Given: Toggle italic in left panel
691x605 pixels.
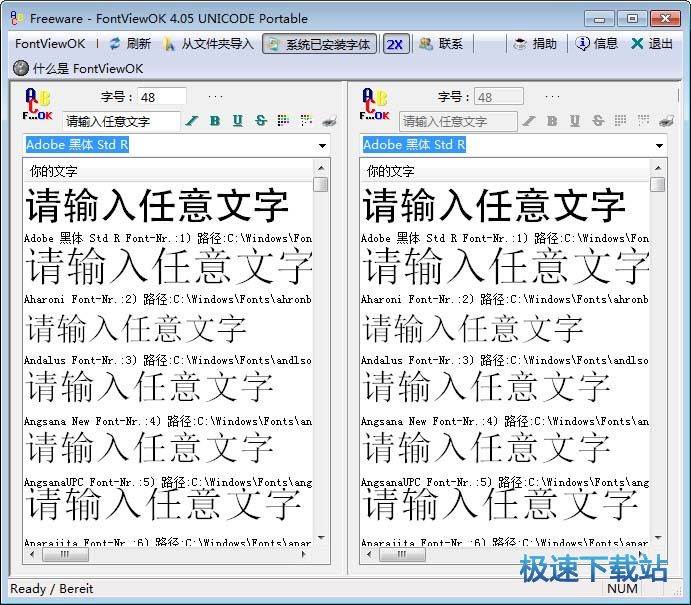Looking at the screenshot, I should coord(192,121).
